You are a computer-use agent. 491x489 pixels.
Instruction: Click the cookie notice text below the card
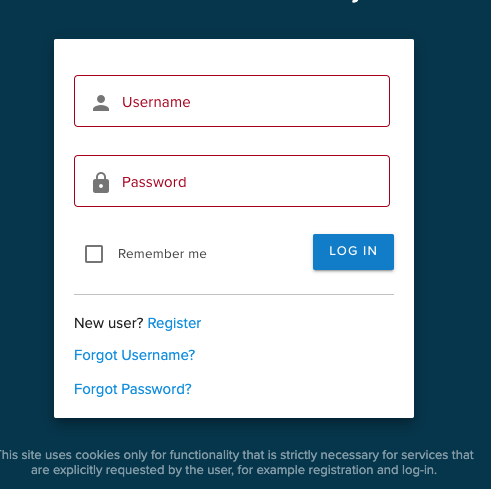[234, 462]
